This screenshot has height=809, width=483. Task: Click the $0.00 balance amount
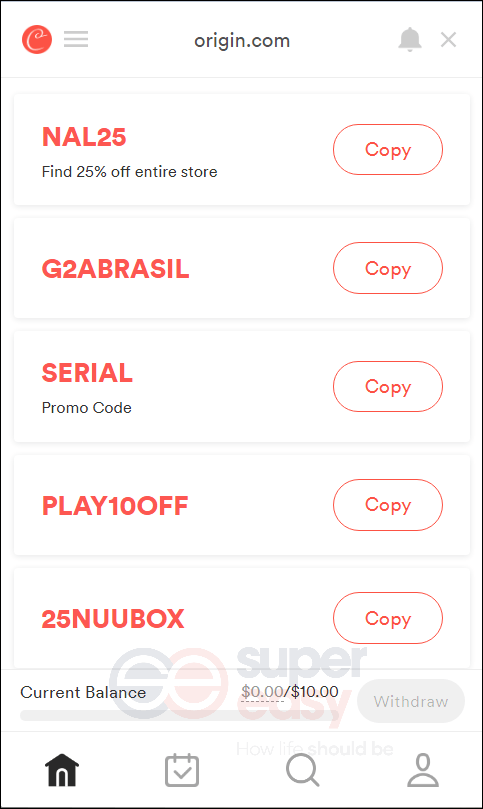pyautogui.click(x=262, y=691)
